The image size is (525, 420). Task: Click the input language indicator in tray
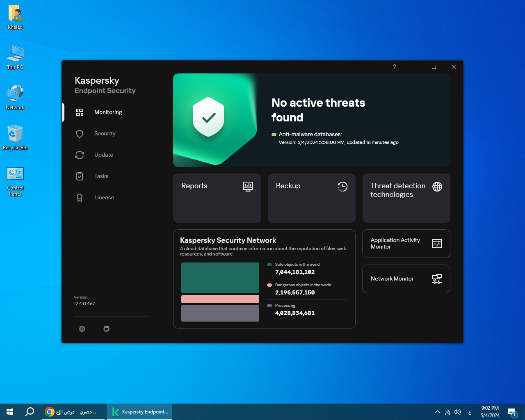470,412
